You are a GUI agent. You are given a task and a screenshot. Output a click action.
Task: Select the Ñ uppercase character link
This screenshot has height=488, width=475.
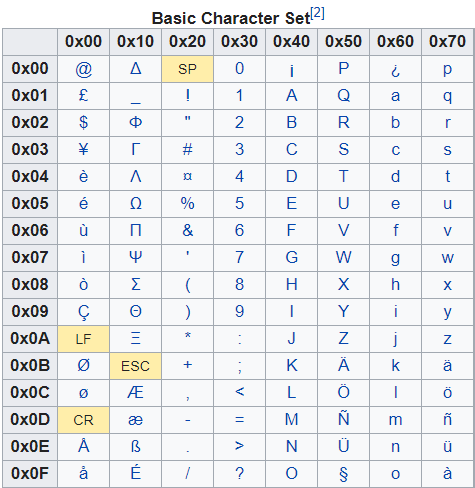point(343,419)
